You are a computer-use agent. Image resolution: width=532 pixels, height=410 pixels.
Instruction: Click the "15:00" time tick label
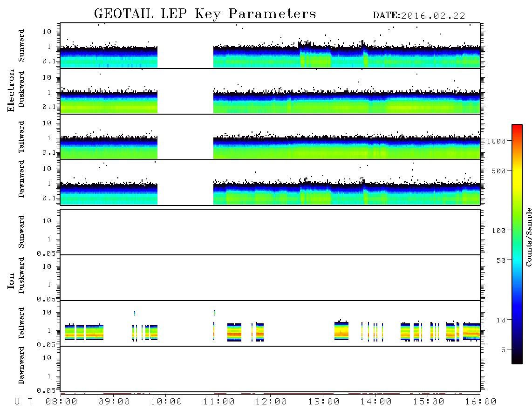coord(429,402)
